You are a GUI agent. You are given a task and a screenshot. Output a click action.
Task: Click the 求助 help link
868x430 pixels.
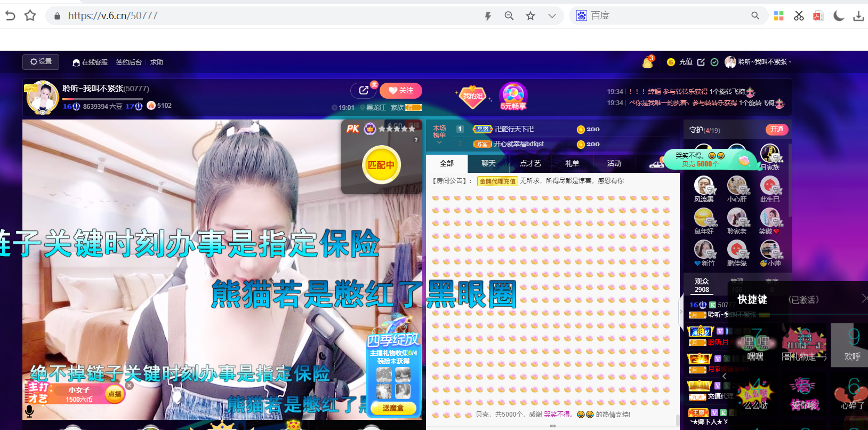[x=157, y=62]
